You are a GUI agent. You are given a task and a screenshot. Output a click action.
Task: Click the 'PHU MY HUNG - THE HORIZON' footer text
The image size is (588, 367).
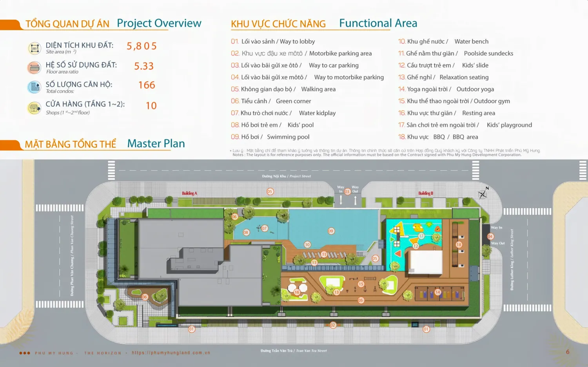(78, 353)
